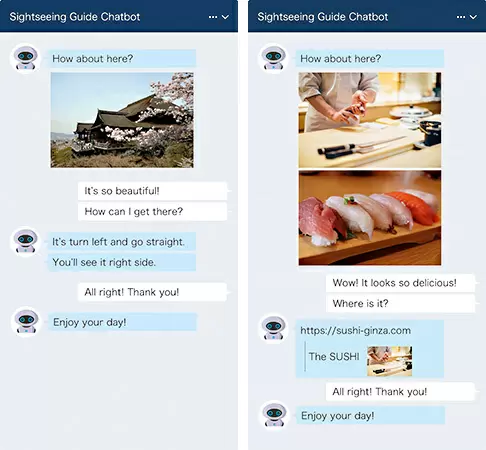
Task: Open the https://sushi-ginza.com link
Action: (x=355, y=331)
